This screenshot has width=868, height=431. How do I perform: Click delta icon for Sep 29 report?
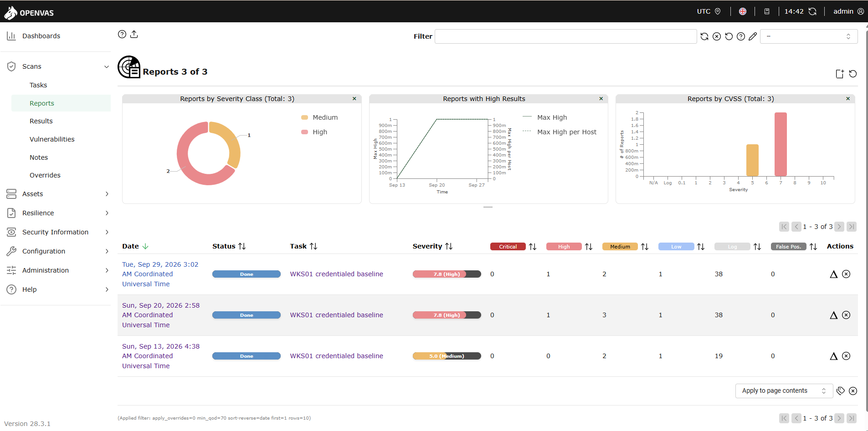834,274
